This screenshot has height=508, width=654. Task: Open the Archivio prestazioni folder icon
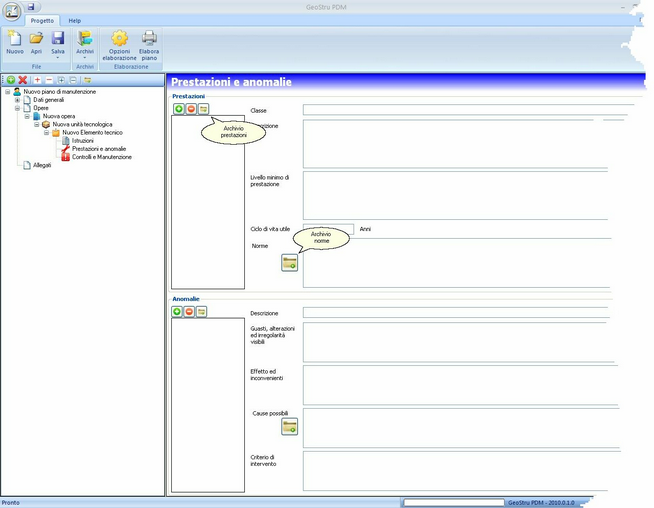pos(203,109)
